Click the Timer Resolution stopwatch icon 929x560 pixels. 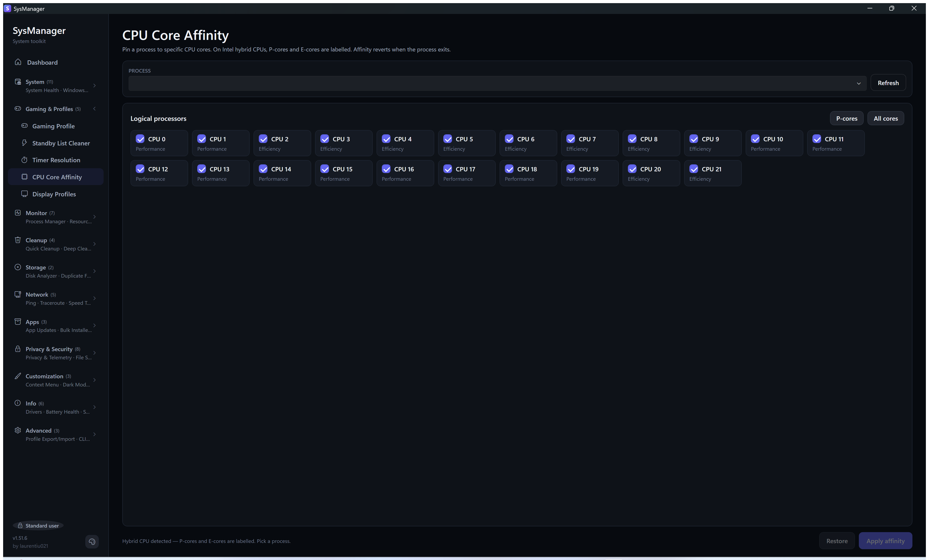(x=25, y=160)
